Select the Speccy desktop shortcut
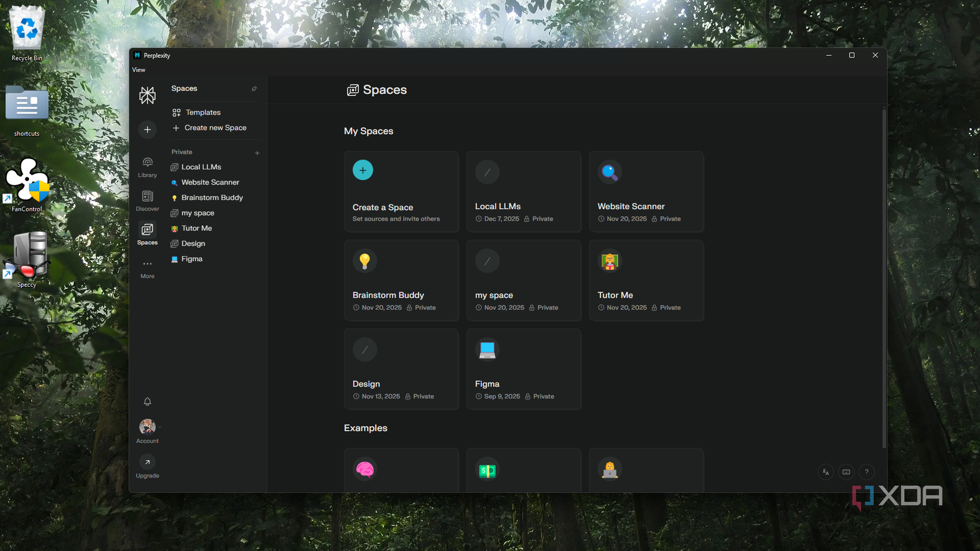 (x=27, y=259)
